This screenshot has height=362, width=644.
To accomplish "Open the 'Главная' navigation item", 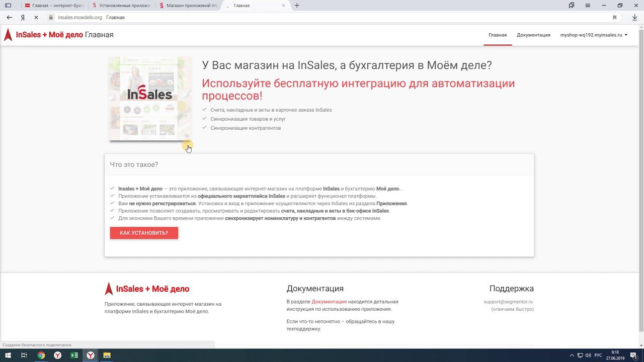I will coord(498,35).
